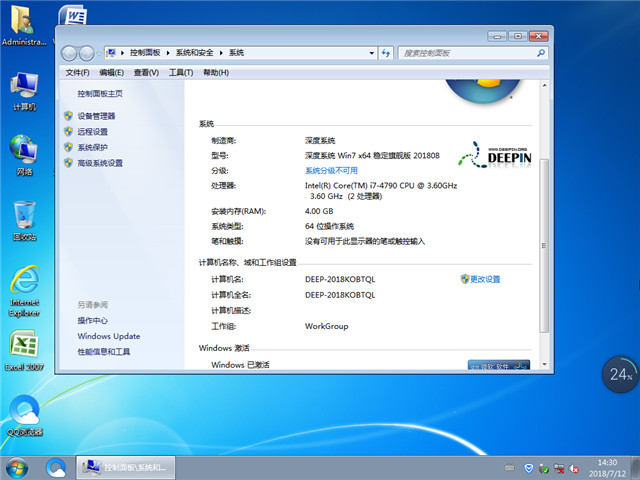Open the 工具(T) menu

point(181,73)
